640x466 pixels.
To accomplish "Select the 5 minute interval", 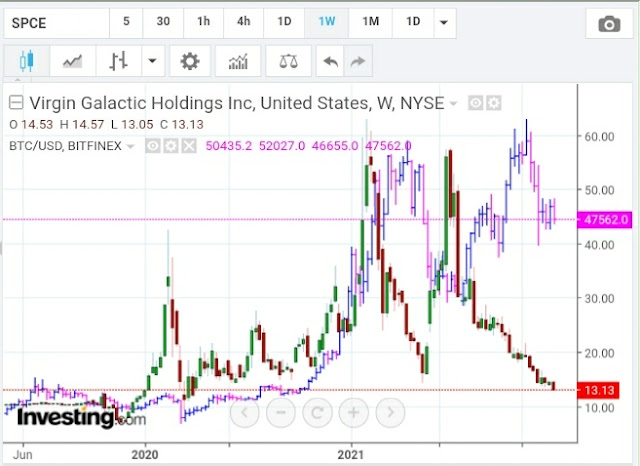I will coord(126,23).
